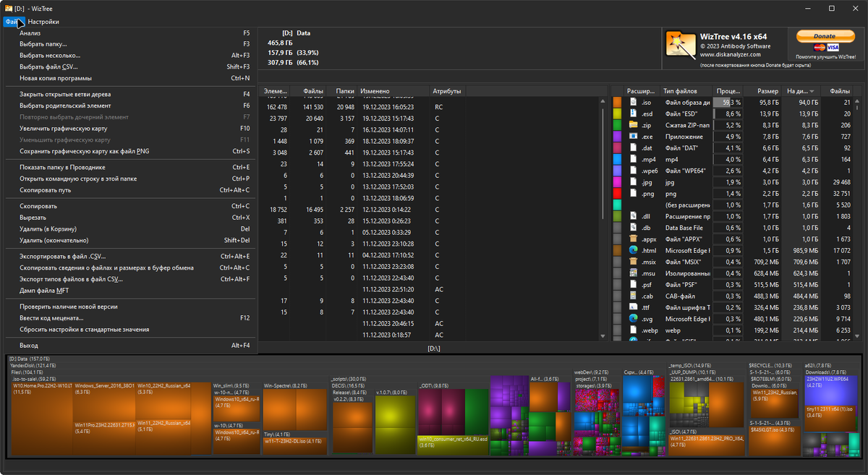868x475 pixels.
Task: Choose 'Проверить наличие новой версии'
Action: tap(131, 307)
